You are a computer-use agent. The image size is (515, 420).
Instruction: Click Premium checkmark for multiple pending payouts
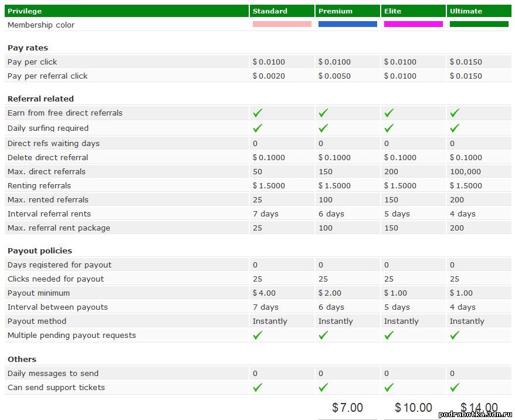click(323, 335)
